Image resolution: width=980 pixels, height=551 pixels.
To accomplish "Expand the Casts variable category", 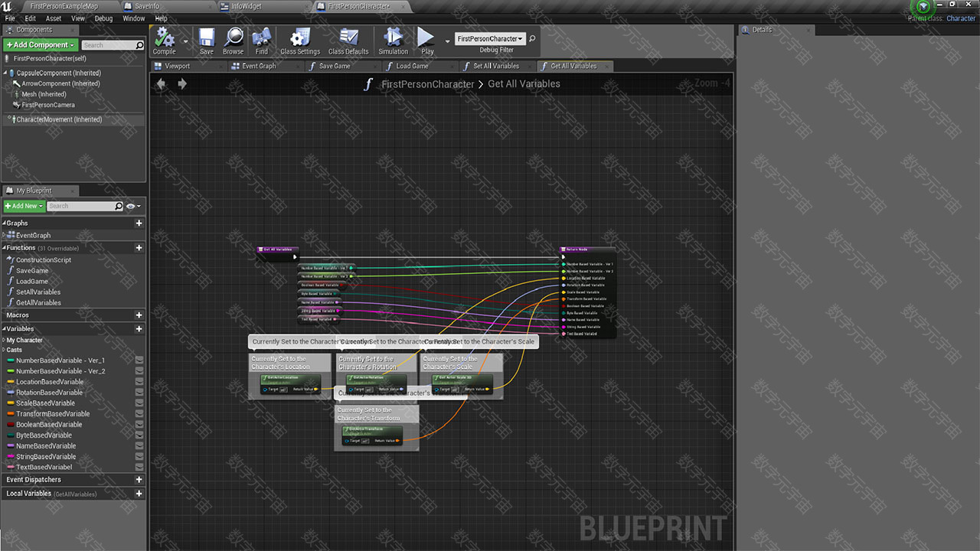I will coord(4,350).
